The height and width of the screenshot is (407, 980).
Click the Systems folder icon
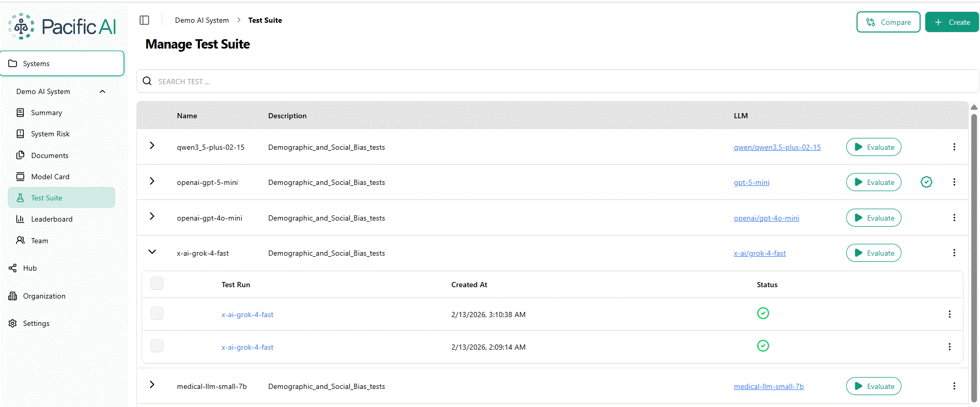(x=12, y=64)
